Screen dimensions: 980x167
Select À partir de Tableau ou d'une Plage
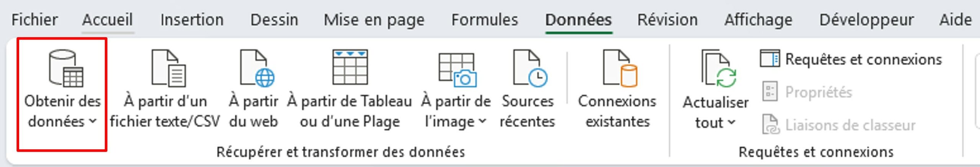350,68
